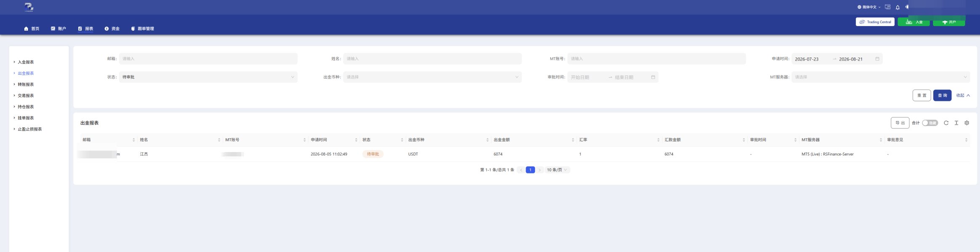This screenshot has width=980, height=252.
Task: Click the name cell 江杰
Action: [144, 154]
